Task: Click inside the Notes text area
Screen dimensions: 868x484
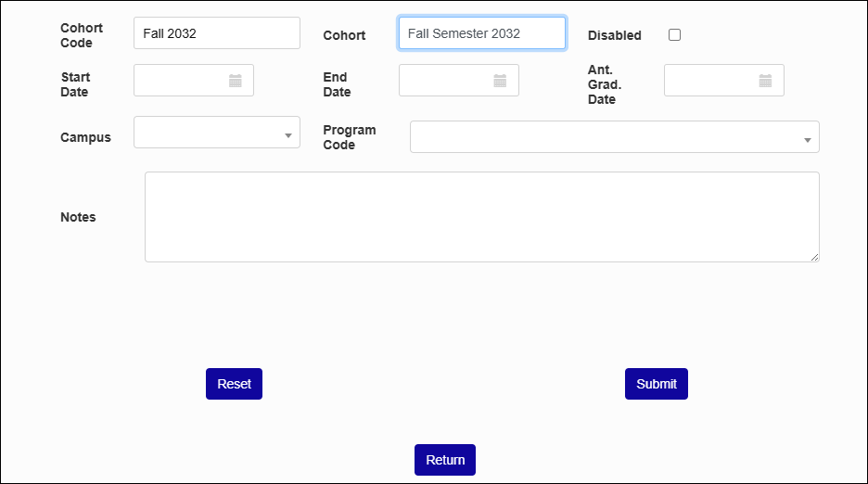Action: [482, 217]
